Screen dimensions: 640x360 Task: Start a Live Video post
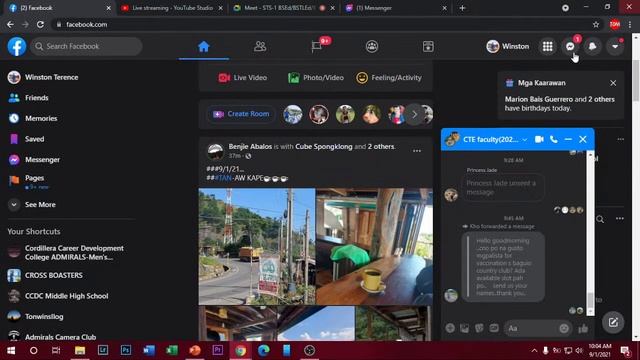[242, 78]
